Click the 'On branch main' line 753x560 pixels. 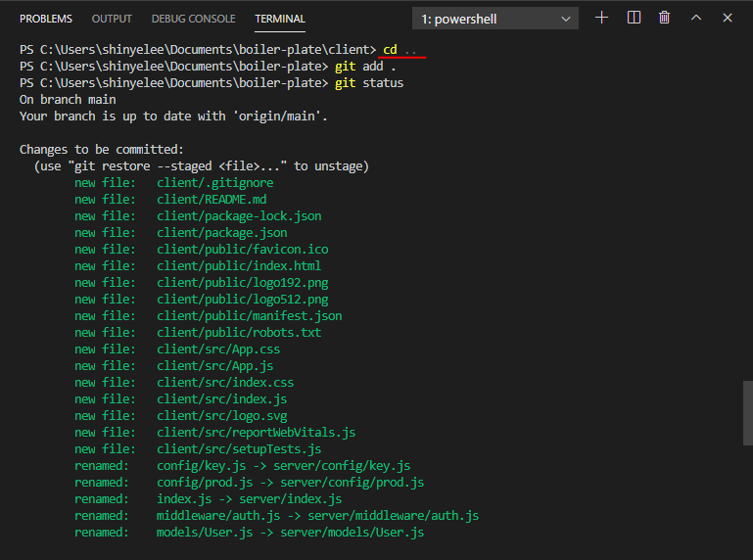coord(68,100)
